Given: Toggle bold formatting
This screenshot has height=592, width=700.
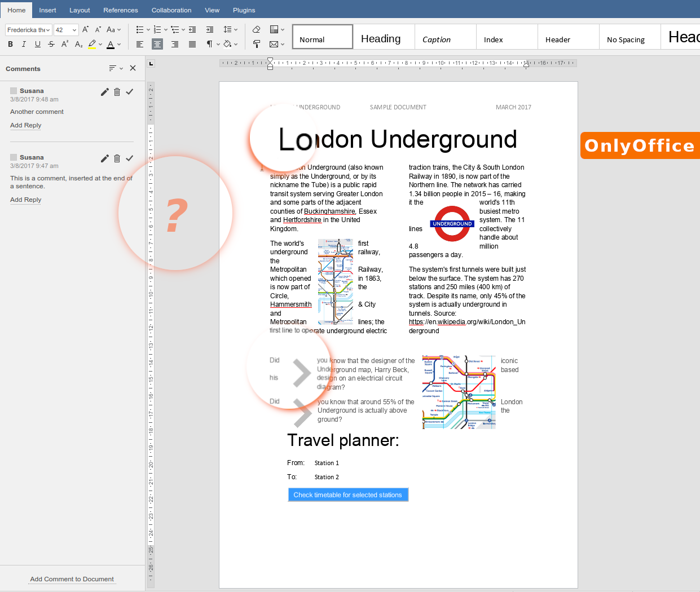Looking at the screenshot, I should click(x=10, y=44).
